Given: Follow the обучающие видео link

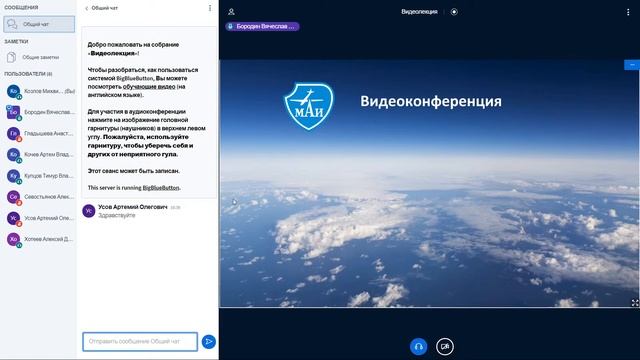Looking at the screenshot, I should click(149, 87).
